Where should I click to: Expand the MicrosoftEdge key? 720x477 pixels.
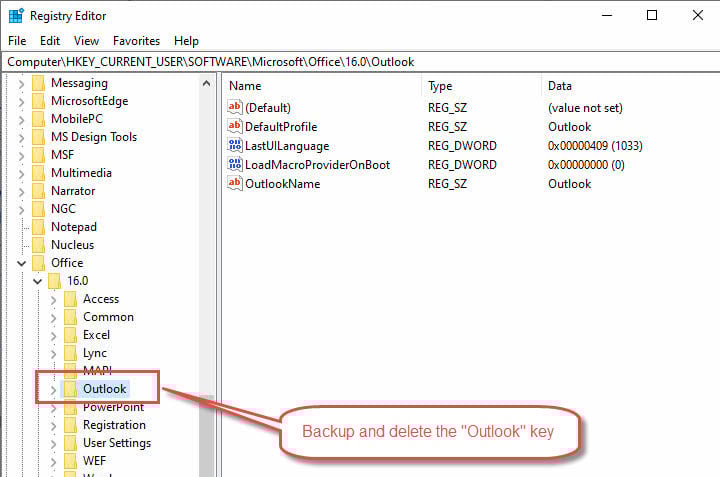coord(21,102)
